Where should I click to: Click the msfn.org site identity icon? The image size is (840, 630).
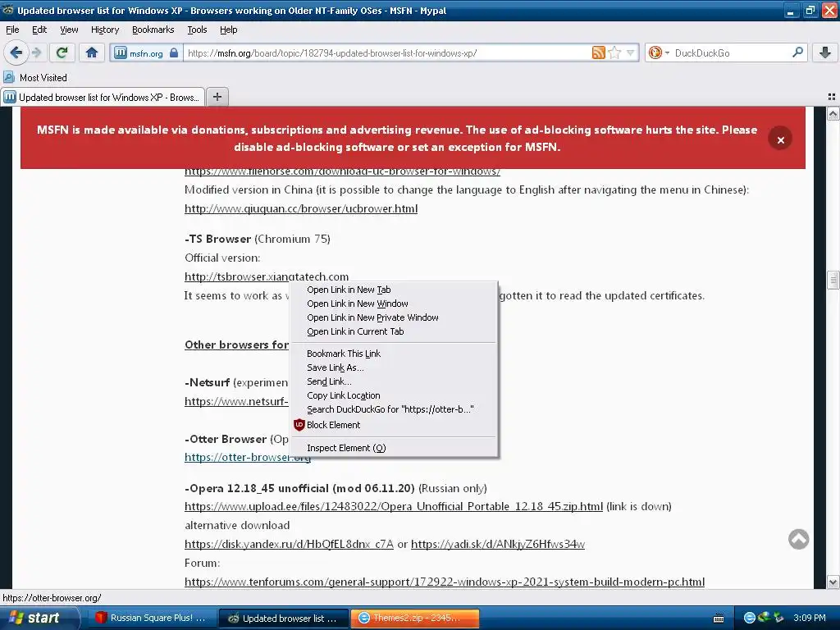tap(146, 53)
